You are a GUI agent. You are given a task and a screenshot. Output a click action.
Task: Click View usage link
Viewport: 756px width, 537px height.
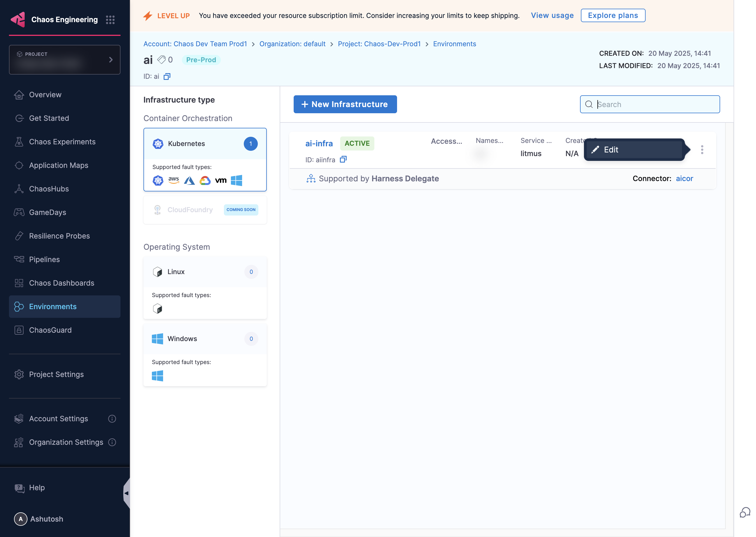[x=552, y=15]
